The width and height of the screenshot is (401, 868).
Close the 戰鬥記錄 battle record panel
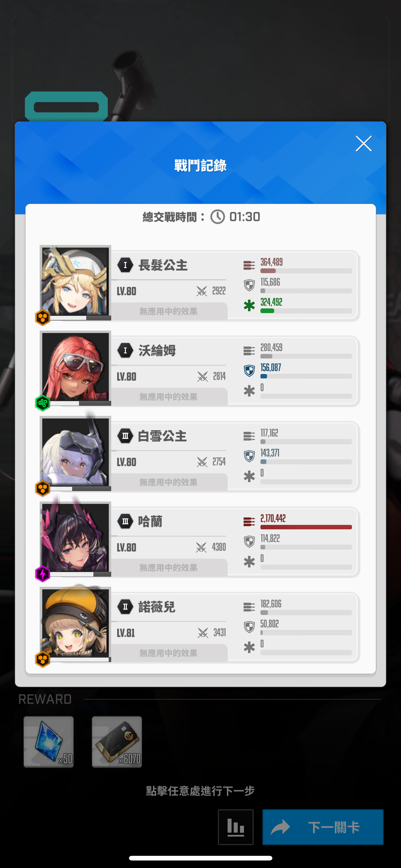point(363,144)
